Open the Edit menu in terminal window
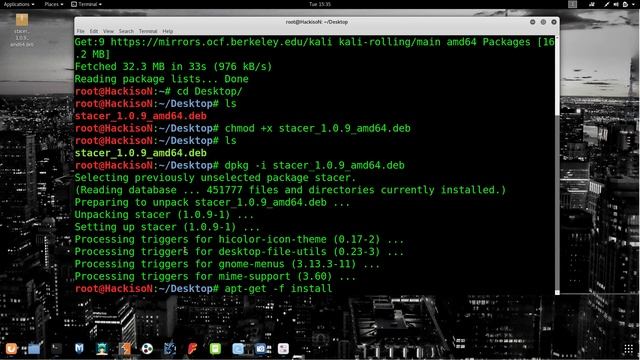 (x=94, y=31)
